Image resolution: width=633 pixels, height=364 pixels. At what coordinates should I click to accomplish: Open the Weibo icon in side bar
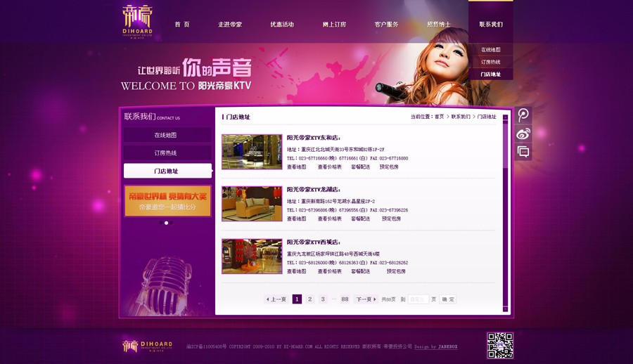[523, 134]
